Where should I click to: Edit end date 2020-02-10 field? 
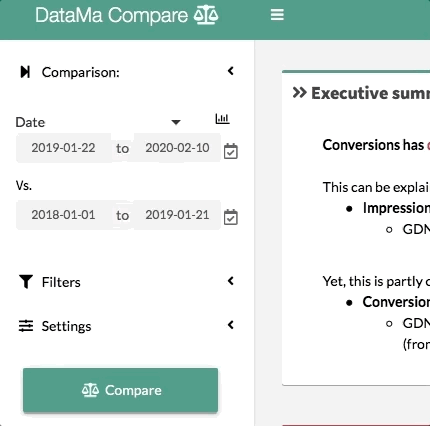[x=177, y=148]
